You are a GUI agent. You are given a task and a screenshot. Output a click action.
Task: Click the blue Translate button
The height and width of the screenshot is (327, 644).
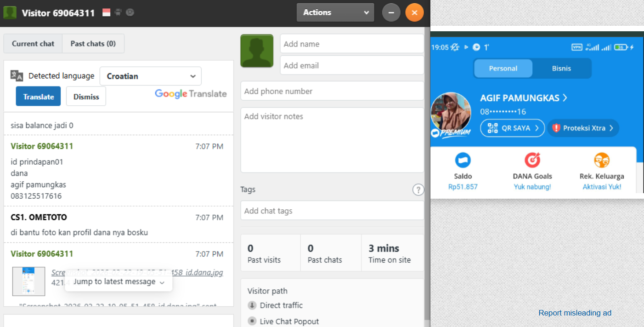coord(39,97)
